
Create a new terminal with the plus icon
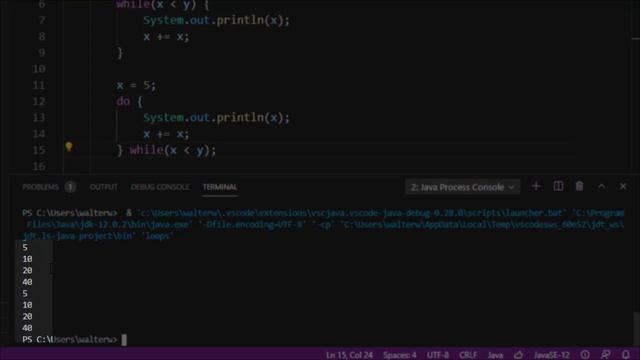536,187
